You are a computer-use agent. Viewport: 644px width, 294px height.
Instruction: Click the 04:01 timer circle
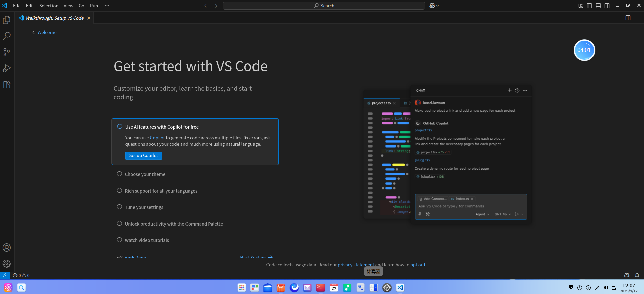point(584,50)
